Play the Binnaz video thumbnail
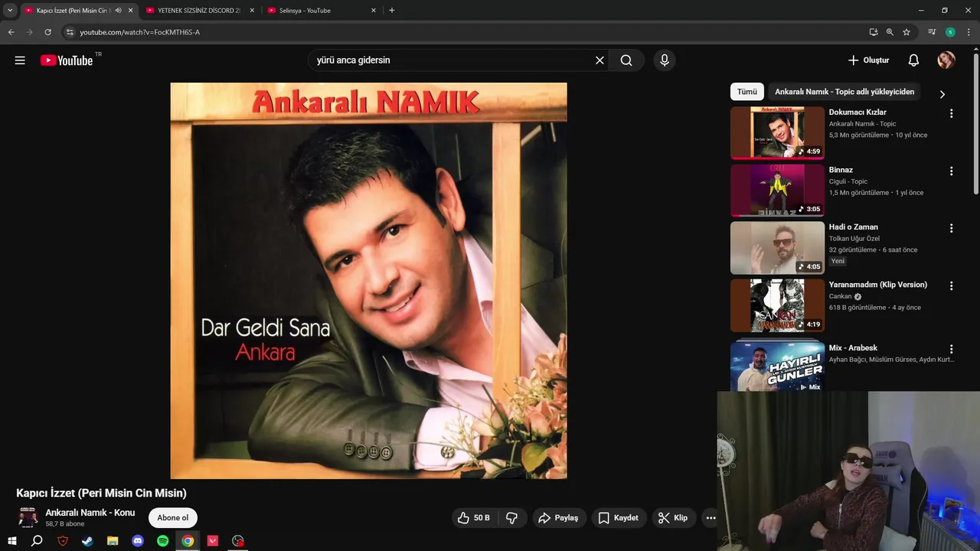 (x=777, y=191)
